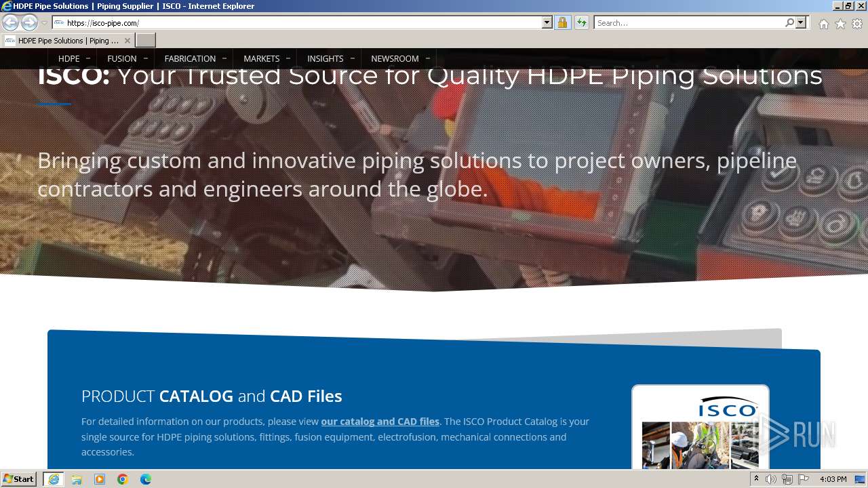Select the HDPE Pipe Solutions tab
Screen dimensions: 868x488
point(66,41)
